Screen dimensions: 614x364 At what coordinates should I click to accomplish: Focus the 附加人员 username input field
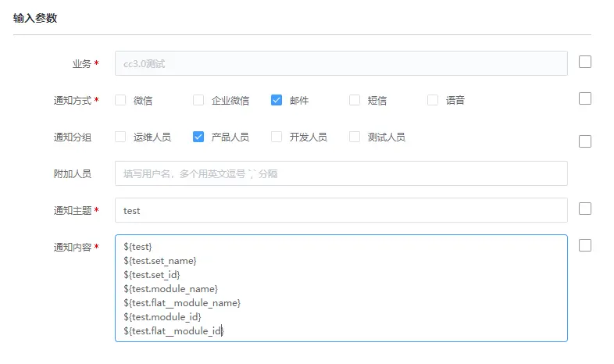coord(341,173)
